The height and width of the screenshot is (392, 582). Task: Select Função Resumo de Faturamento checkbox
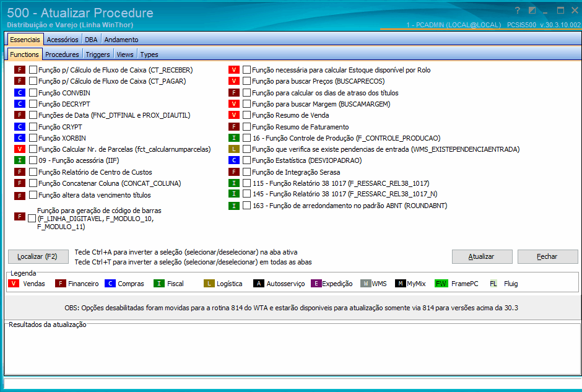[x=247, y=127]
